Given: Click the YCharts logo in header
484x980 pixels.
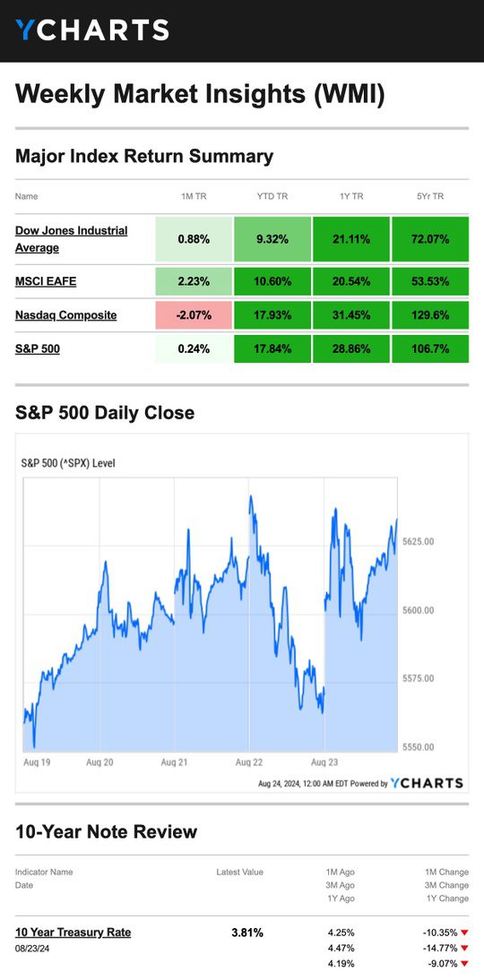Looking at the screenshot, I should tap(92, 30).
